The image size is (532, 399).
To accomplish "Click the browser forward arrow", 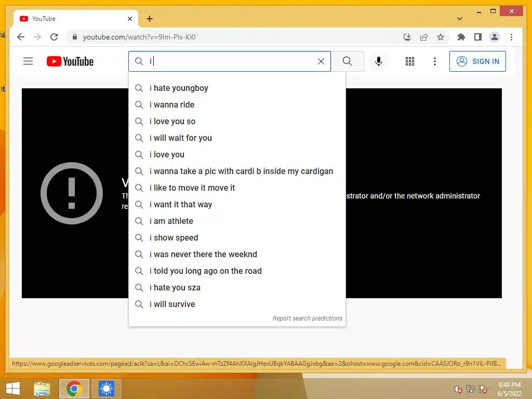I will pyautogui.click(x=37, y=37).
